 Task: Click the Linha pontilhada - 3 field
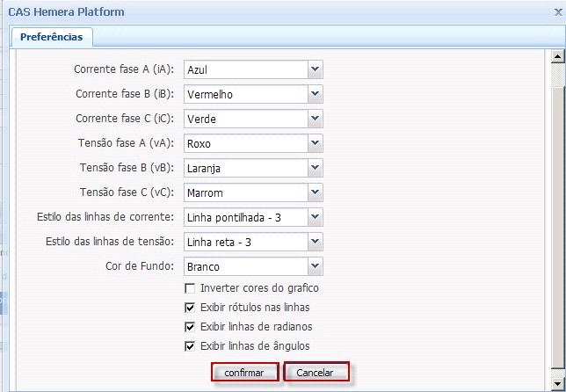pyautogui.click(x=245, y=217)
